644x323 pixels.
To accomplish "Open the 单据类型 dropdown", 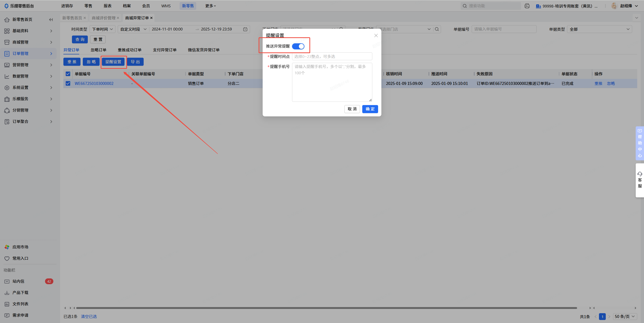I will click(x=599, y=29).
